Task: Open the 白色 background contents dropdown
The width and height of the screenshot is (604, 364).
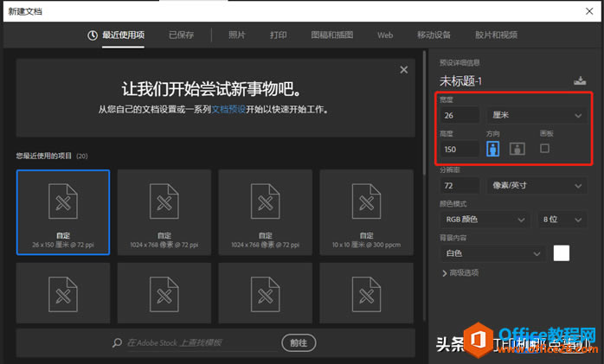Action: click(492, 253)
